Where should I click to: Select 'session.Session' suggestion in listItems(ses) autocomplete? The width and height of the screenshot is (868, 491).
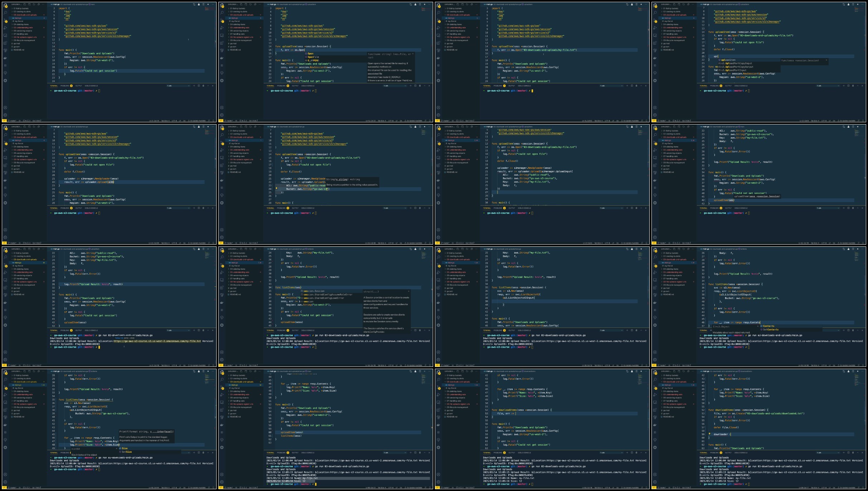[314, 291]
